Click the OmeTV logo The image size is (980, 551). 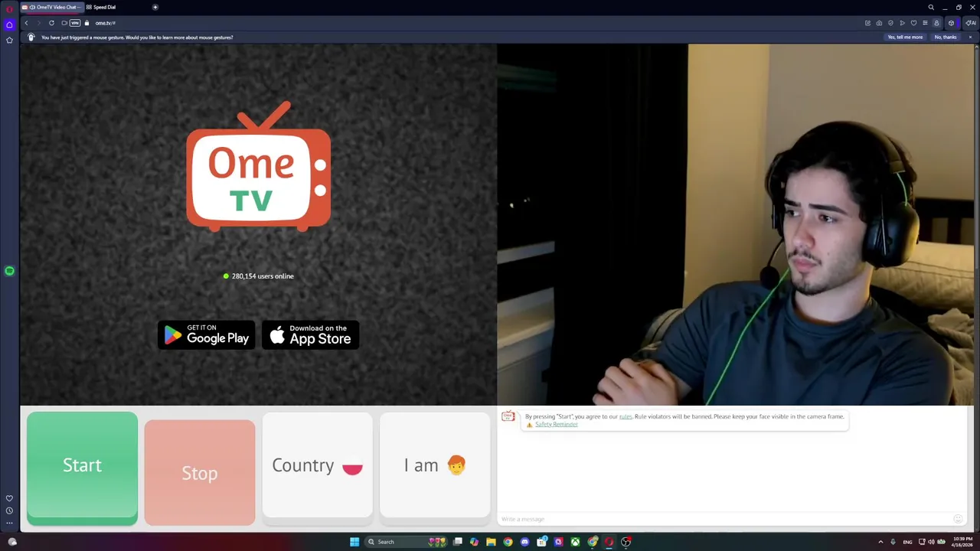pos(259,166)
